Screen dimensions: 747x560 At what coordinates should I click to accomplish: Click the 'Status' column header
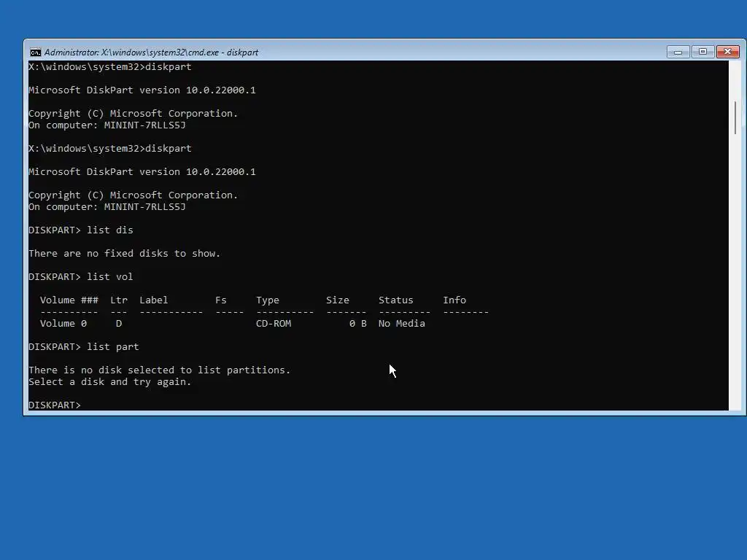395,300
